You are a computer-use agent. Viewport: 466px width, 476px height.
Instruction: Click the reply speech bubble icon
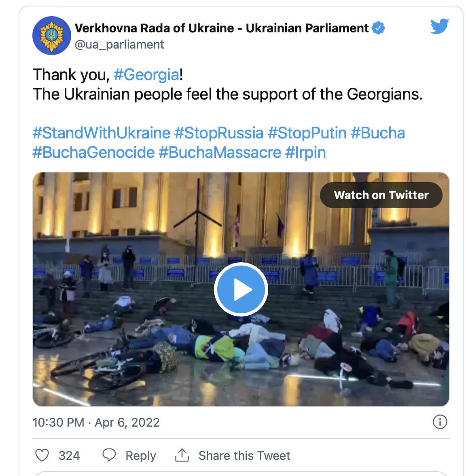click(x=109, y=455)
